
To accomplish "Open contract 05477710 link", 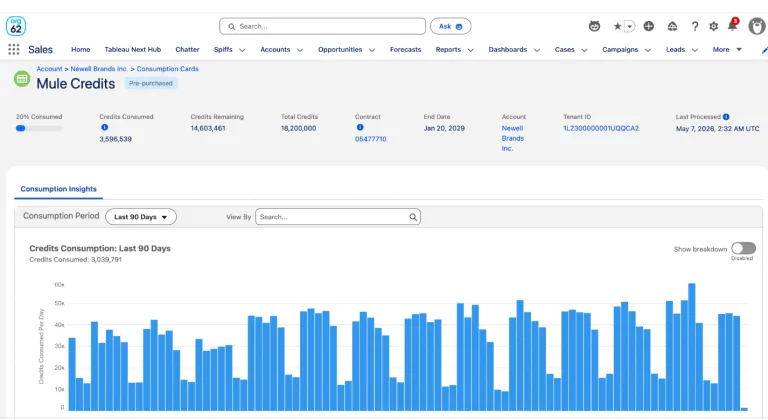I will click(371, 139).
